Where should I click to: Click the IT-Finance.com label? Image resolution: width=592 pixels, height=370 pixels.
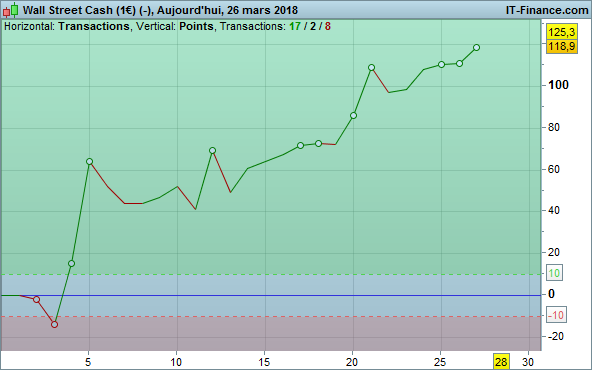(x=547, y=10)
